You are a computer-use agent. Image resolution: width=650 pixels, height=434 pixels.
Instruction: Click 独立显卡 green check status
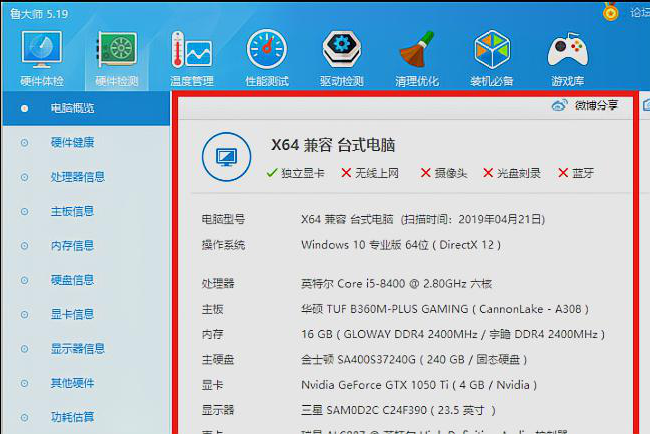pos(296,173)
